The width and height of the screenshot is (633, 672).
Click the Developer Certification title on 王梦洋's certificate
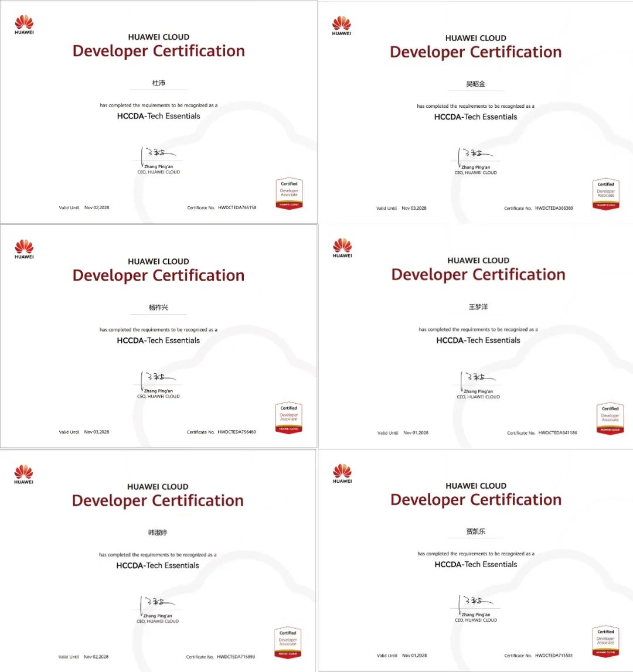pos(478,275)
